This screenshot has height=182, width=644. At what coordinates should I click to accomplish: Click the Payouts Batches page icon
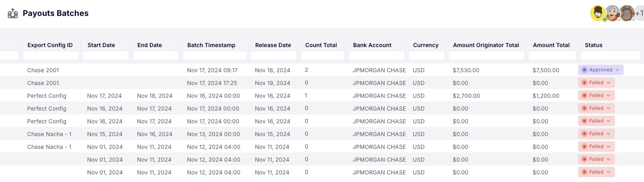coord(13,14)
